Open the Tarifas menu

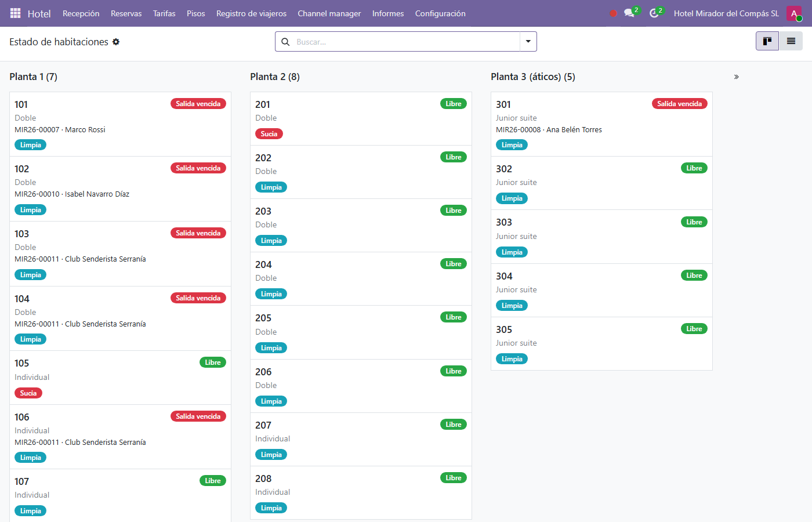point(164,13)
